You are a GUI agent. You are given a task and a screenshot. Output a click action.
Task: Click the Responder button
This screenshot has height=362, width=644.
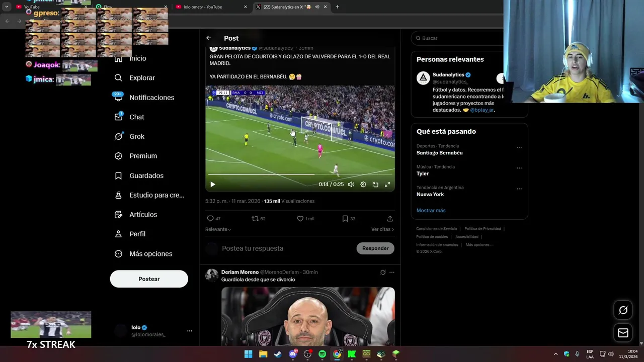[x=375, y=248]
